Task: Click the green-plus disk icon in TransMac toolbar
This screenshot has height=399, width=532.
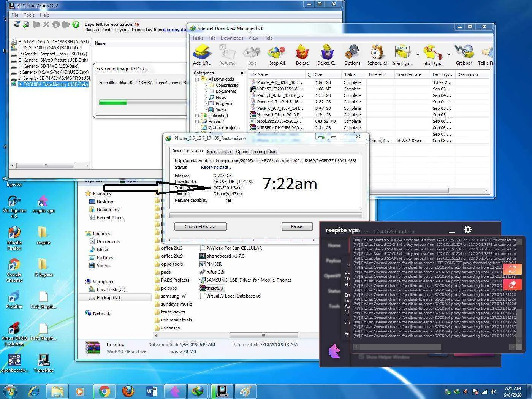Action: click(26, 25)
